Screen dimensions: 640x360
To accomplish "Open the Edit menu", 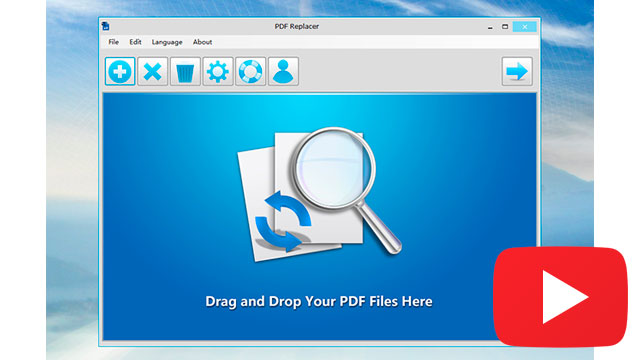I will coord(135,42).
